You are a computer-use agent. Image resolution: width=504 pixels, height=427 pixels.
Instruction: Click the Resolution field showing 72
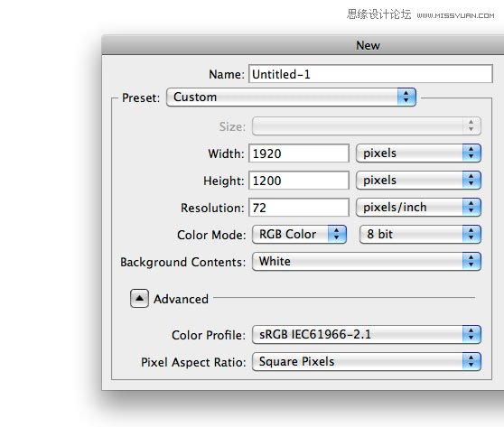click(299, 208)
